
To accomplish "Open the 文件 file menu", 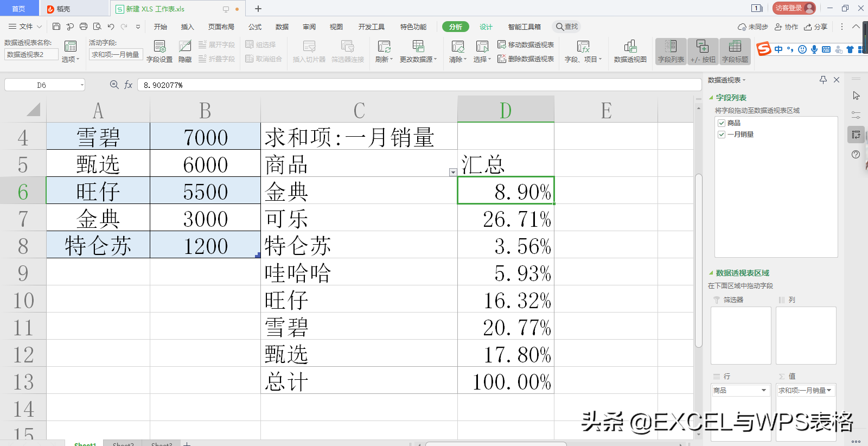I will point(25,27).
